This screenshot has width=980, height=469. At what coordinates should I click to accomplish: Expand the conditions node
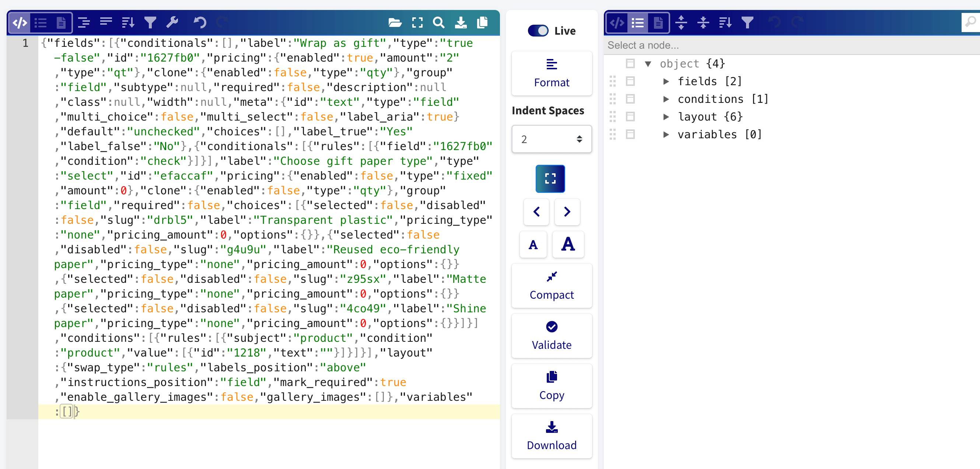(666, 99)
